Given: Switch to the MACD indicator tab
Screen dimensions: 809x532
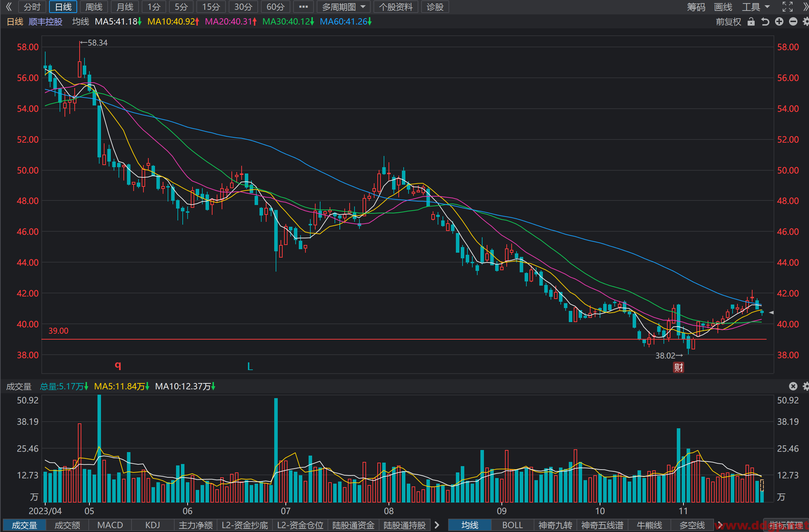Looking at the screenshot, I should 110,525.
